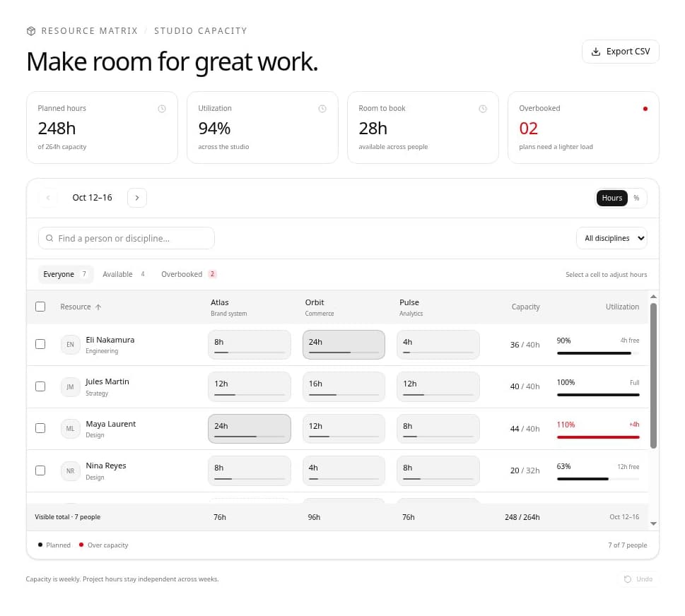Toggle the select-all checkbox in the header
Screen dimensions: 685x616
pos(40,307)
